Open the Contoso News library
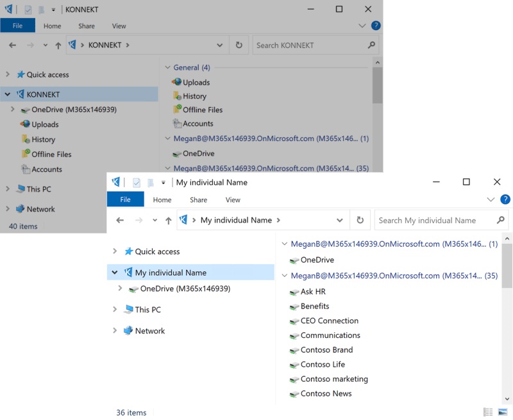 coord(326,394)
